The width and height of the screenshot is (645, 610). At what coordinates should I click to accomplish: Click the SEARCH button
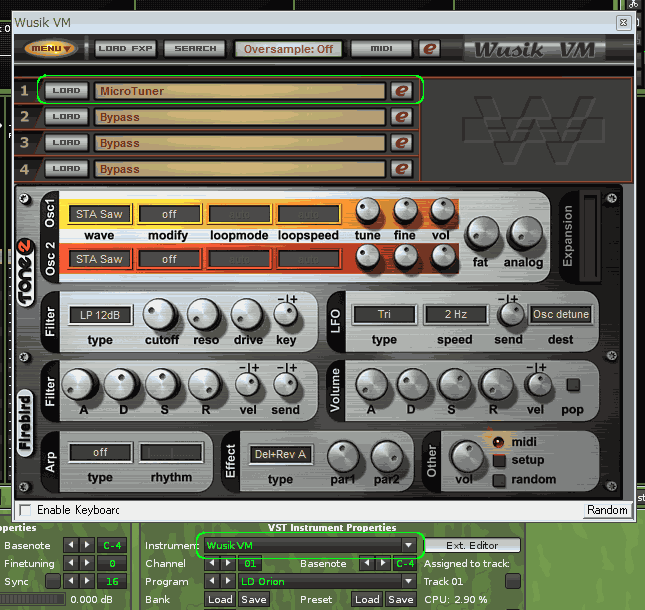tap(195, 49)
